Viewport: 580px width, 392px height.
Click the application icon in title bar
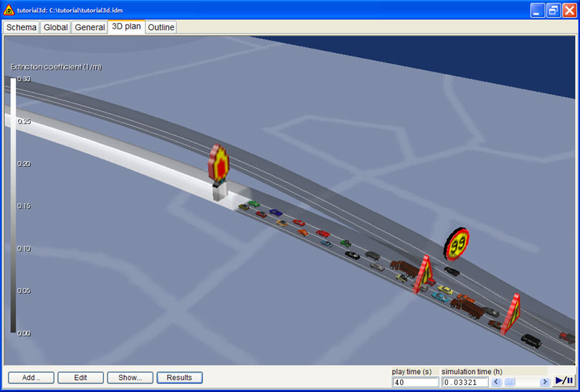click(x=9, y=9)
